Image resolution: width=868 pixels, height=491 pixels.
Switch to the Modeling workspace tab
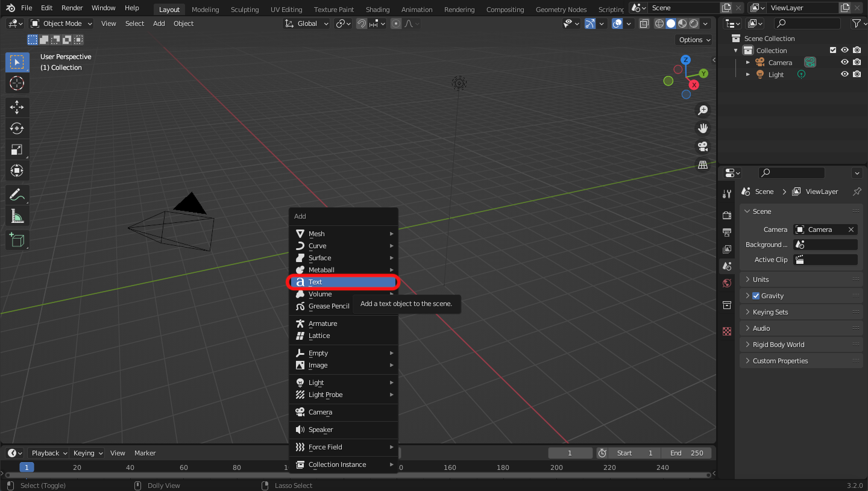tap(205, 10)
